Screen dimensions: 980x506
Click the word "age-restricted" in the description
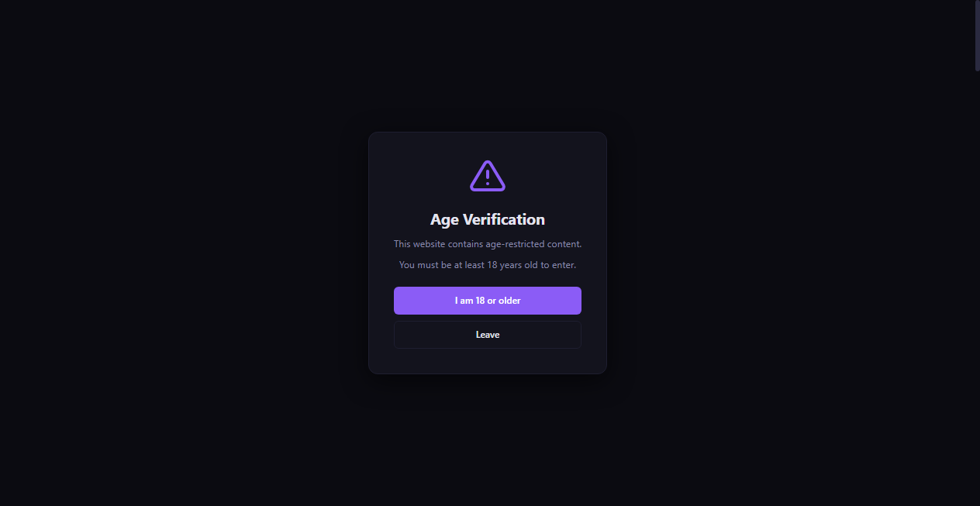click(x=515, y=244)
